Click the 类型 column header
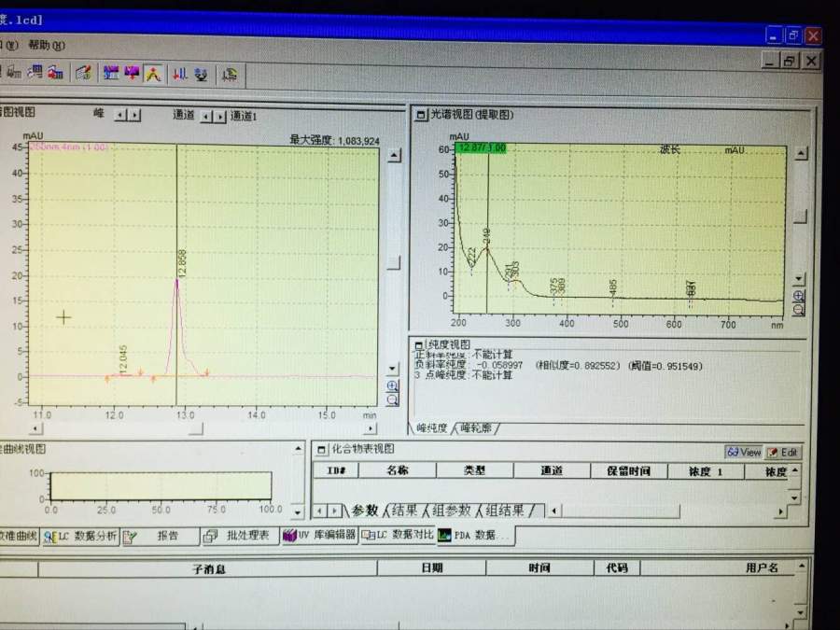Image resolution: width=840 pixels, height=630 pixels. pos(475,471)
